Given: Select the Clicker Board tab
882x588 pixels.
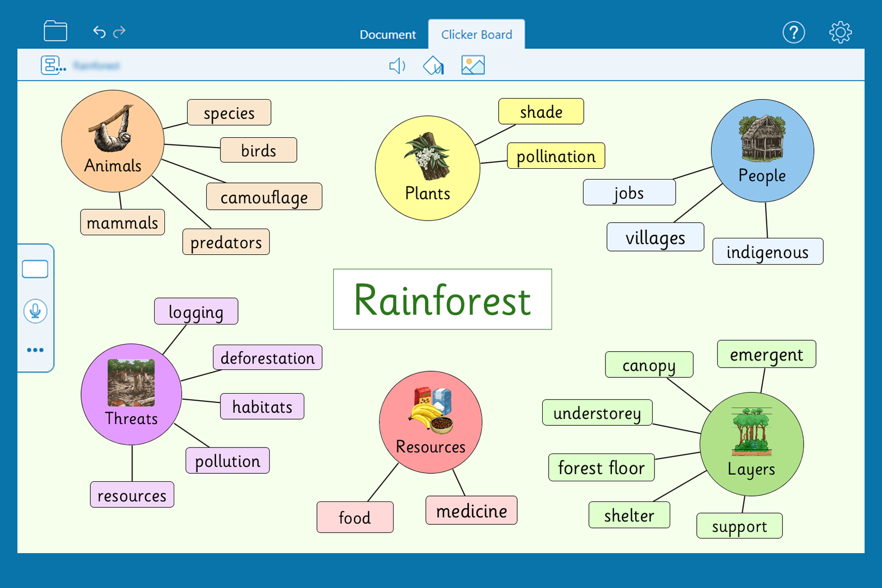Looking at the screenshot, I should tap(476, 35).
